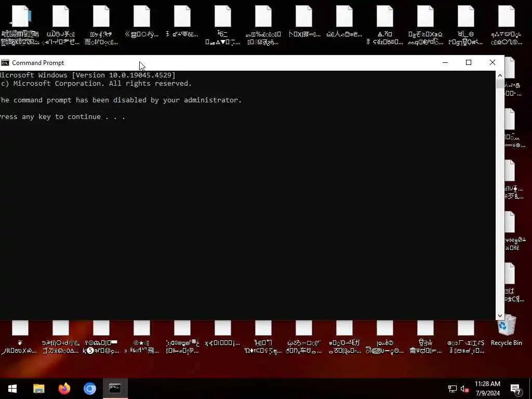532x399 pixels.
Task: Click the 'Press any key to continue' line
Action: tap(62, 117)
